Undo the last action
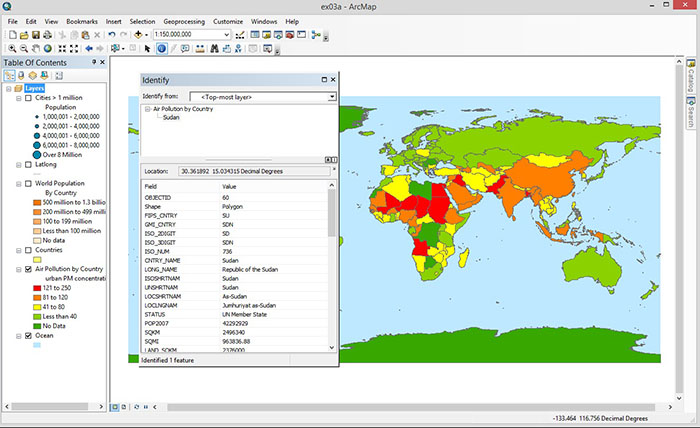Screen dimensions: 700x428 coord(112,35)
